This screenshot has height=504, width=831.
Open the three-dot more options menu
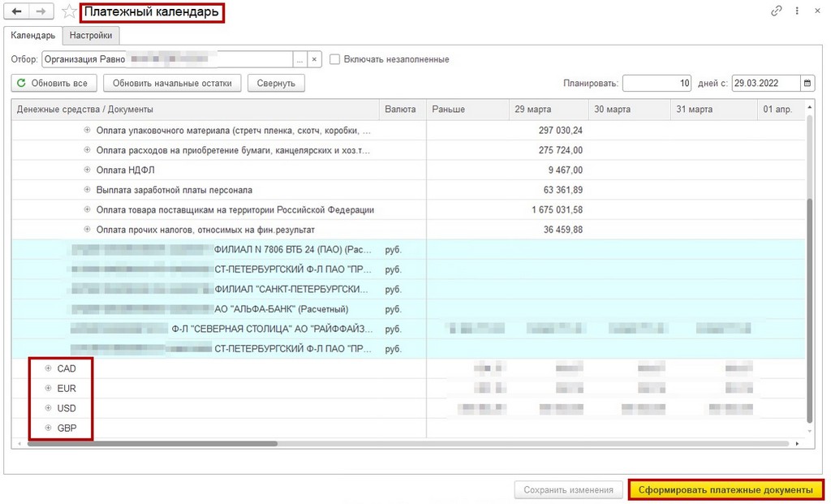coord(797,11)
